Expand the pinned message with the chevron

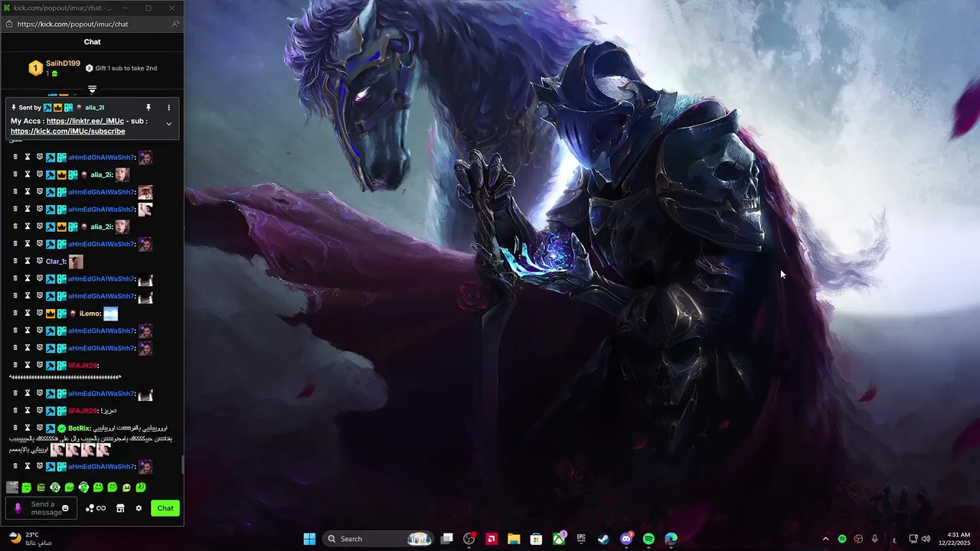168,124
